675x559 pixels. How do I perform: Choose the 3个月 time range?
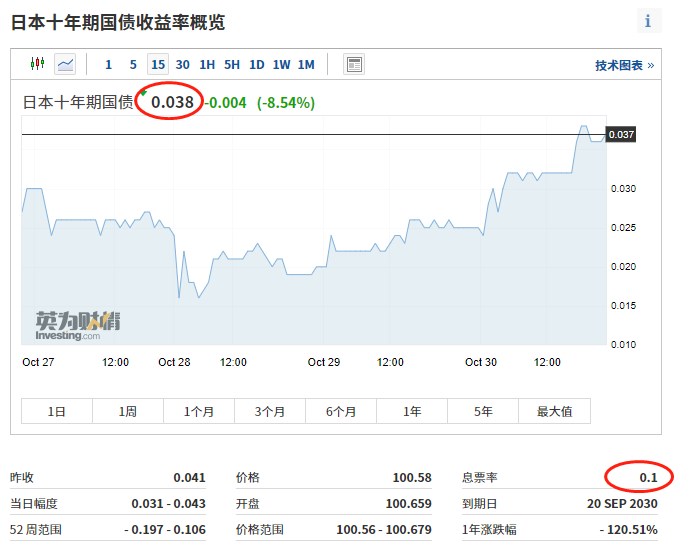pos(270,411)
